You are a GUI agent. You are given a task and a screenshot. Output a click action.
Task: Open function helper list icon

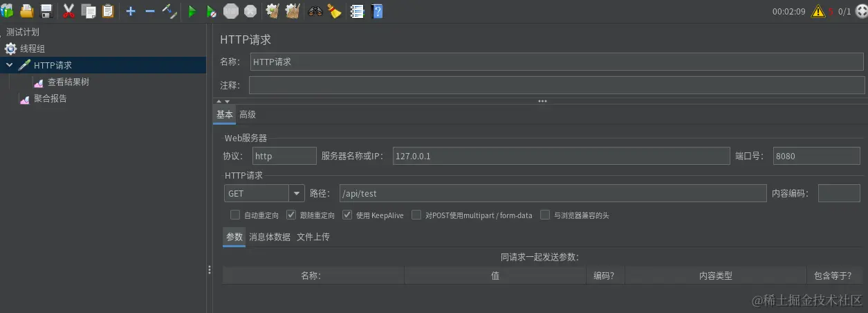tap(357, 11)
